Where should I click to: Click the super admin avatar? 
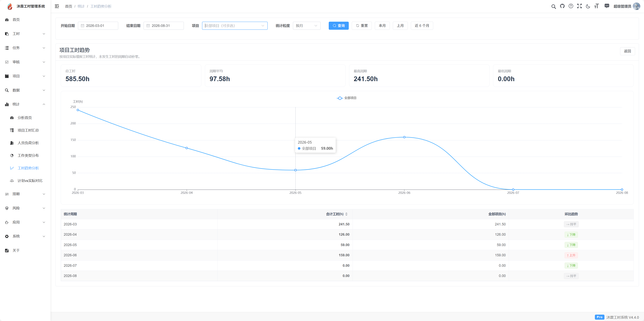point(636,6)
